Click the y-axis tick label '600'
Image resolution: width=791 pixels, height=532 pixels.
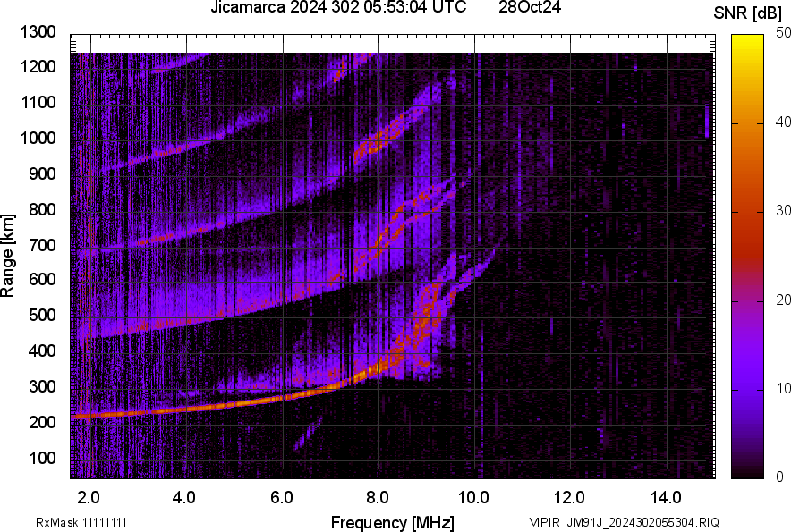coord(42,279)
